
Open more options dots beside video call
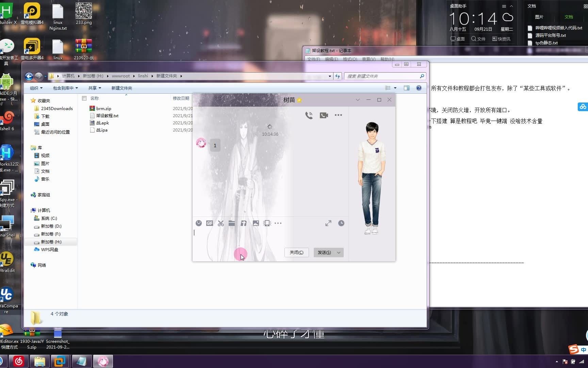(x=338, y=115)
